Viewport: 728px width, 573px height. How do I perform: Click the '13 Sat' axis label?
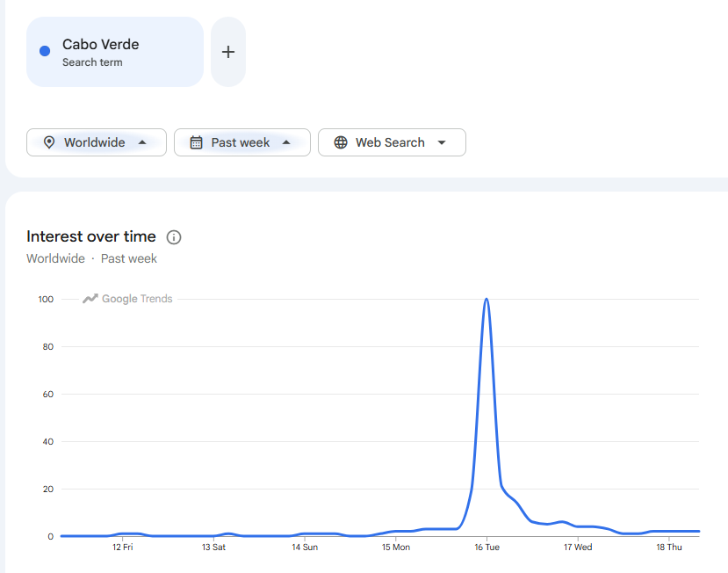213,547
